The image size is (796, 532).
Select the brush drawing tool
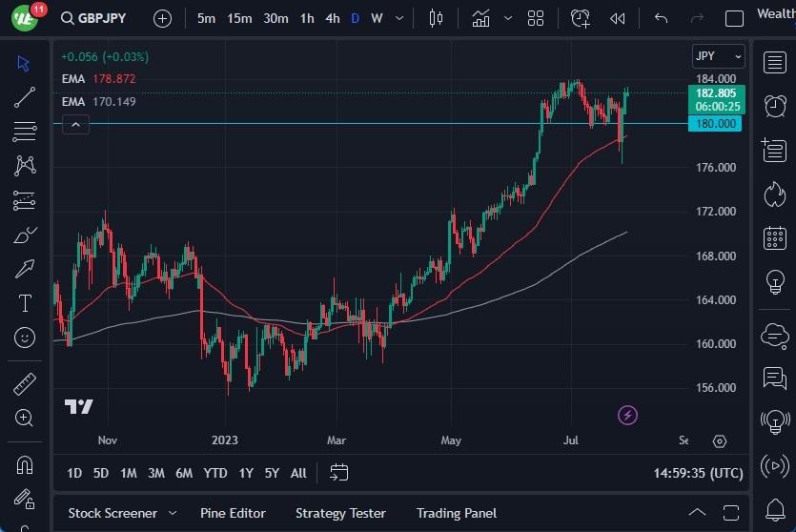pos(25,235)
